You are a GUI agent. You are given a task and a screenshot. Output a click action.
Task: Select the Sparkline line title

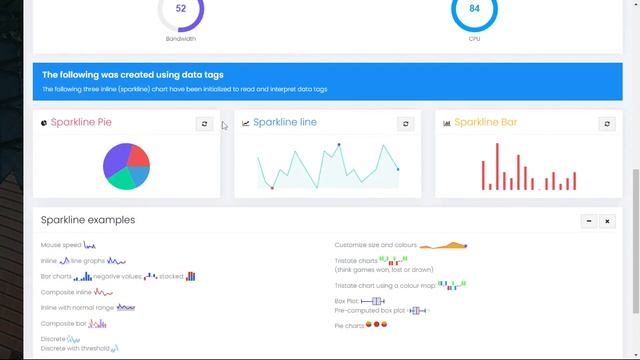point(285,122)
